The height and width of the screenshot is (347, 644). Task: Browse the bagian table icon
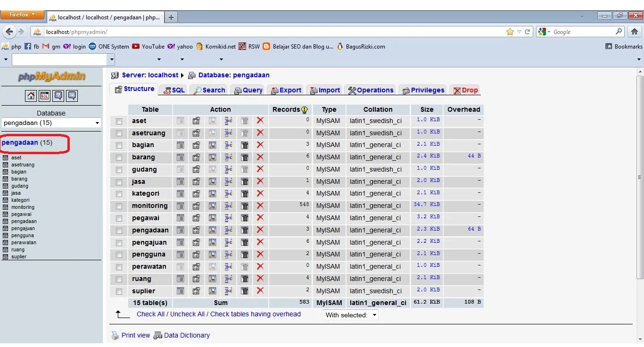pos(181,145)
